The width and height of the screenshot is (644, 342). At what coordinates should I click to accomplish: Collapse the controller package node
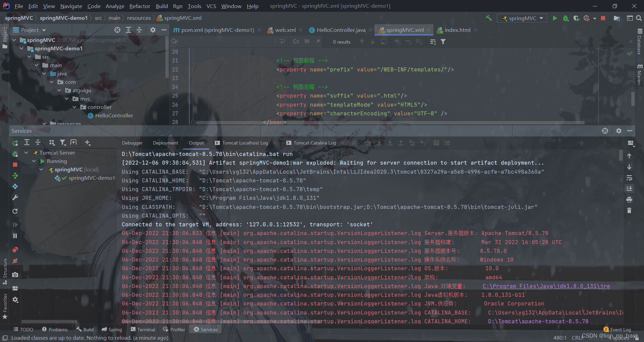[74, 107]
